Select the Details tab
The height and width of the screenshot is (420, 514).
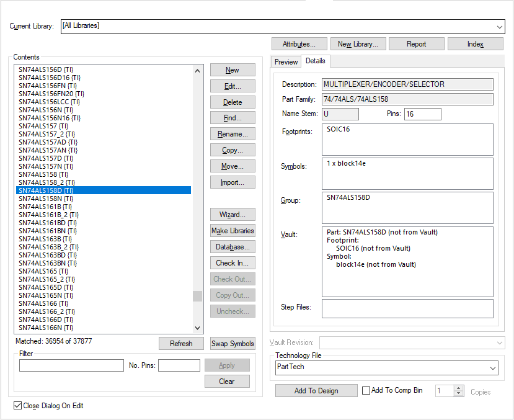(x=315, y=61)
